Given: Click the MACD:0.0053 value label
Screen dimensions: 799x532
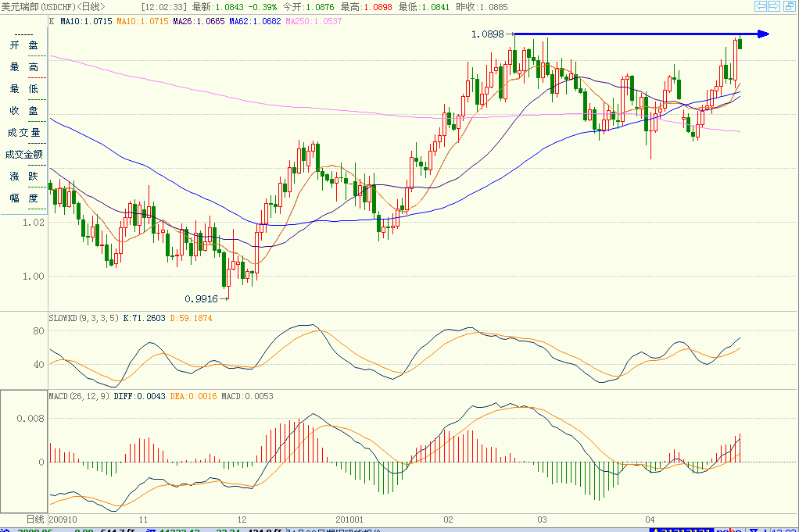Looking at the screenshot, I should 247,396.
